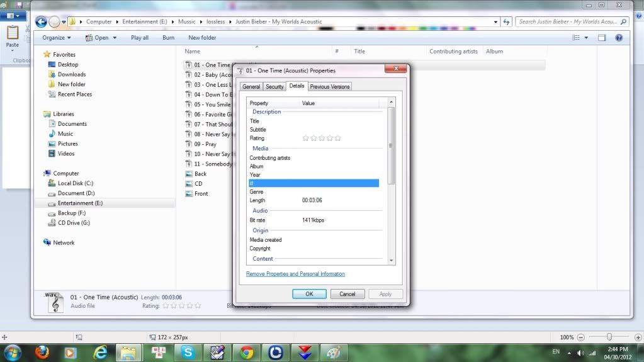Open the Pictures library
Image resolution: width=644 pixels, height=362 pixels.
point(68,144)
